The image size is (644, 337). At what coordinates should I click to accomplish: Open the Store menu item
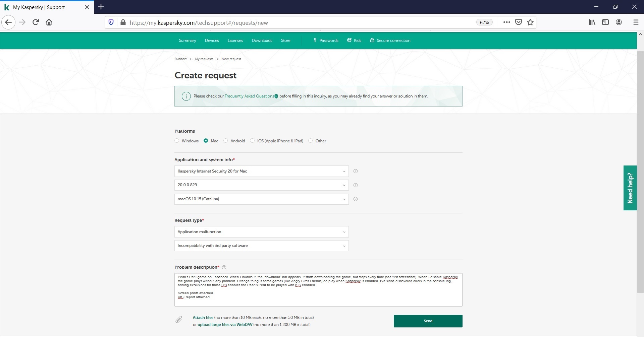(x=285, y=41)
